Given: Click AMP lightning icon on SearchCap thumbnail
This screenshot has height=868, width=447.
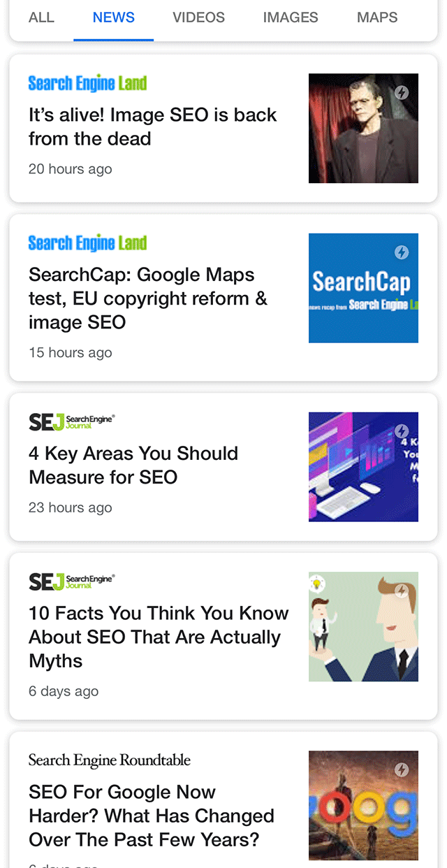Looking at the screenshot, I should (x=402, y=252).
